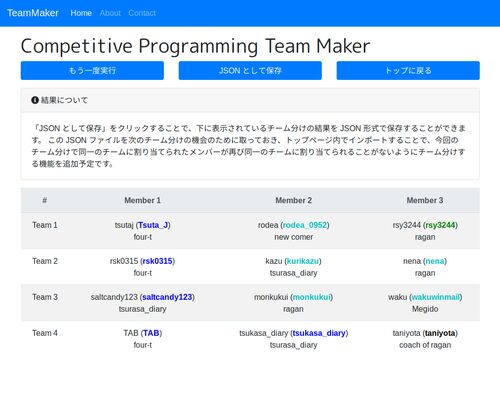Click the Competitive Programming Team Maker heading
Viewport: 500px width, 395px height.
pos(195,46)
